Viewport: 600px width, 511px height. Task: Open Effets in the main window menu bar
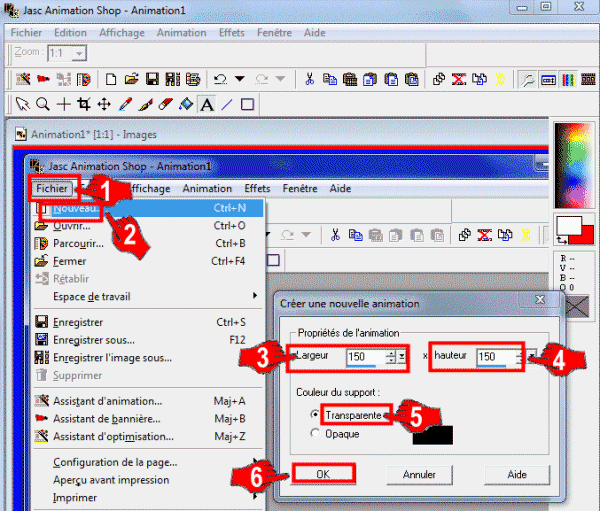click(x=232, y=33)
